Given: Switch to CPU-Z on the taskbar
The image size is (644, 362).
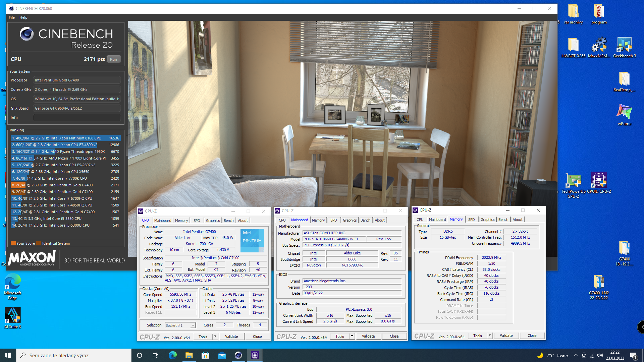Looking at the screenshot, I should point(255,355).
